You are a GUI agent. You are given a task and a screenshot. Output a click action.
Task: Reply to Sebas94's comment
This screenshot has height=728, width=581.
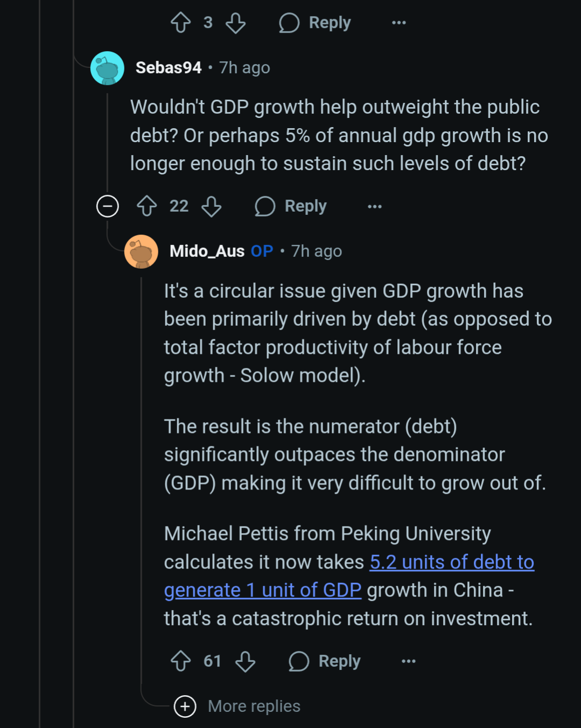(291, 206)
